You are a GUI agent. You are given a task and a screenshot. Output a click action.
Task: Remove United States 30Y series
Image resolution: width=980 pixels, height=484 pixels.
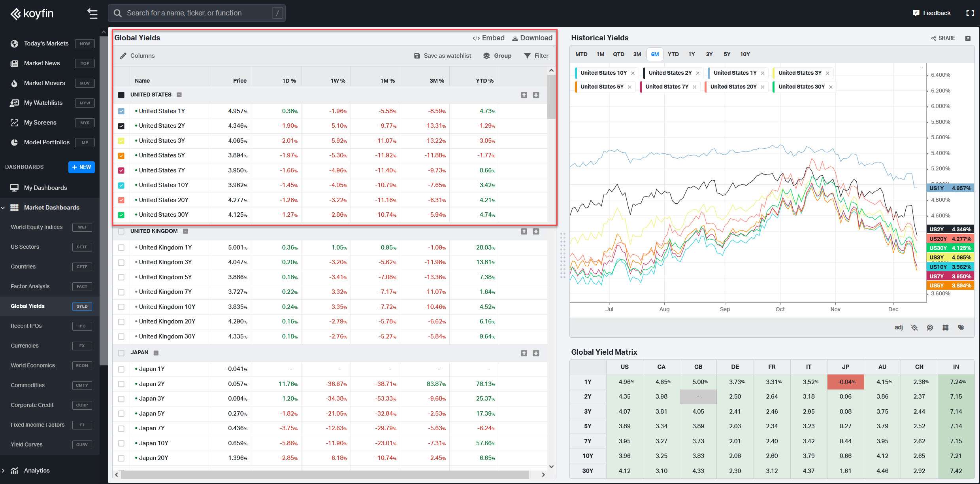[x=831, y=87]
